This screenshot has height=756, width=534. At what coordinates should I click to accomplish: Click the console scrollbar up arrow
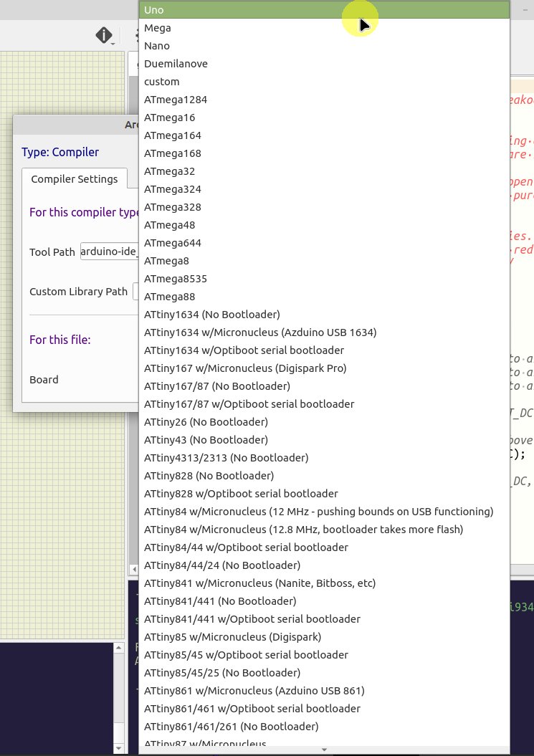coord(119,648)
